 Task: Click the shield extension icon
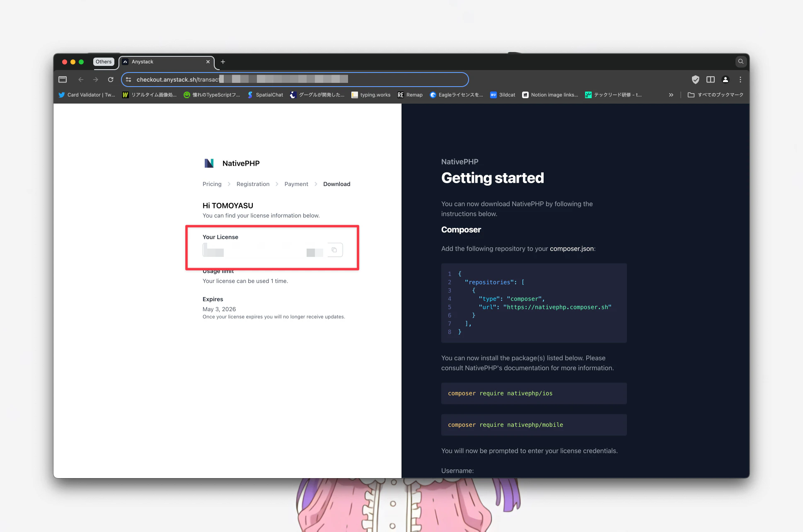pos(696,80)
